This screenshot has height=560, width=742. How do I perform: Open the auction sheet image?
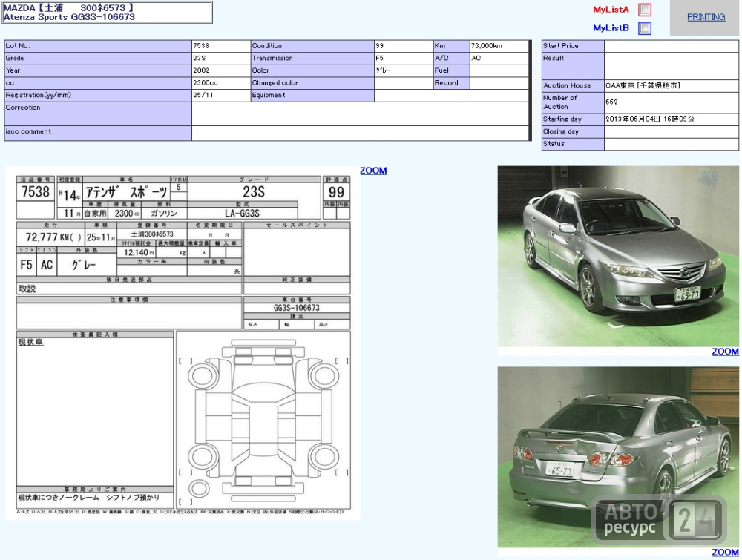[x=183, y=343]
